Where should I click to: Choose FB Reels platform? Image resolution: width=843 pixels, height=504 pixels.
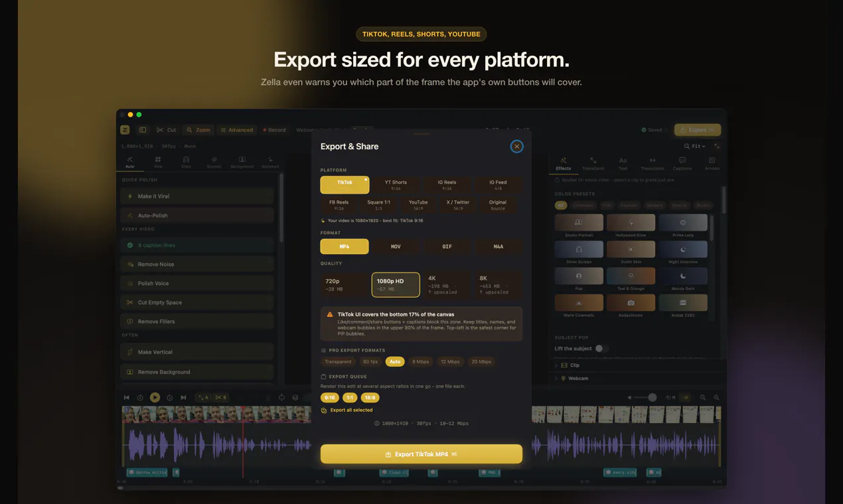coord(339,205)
